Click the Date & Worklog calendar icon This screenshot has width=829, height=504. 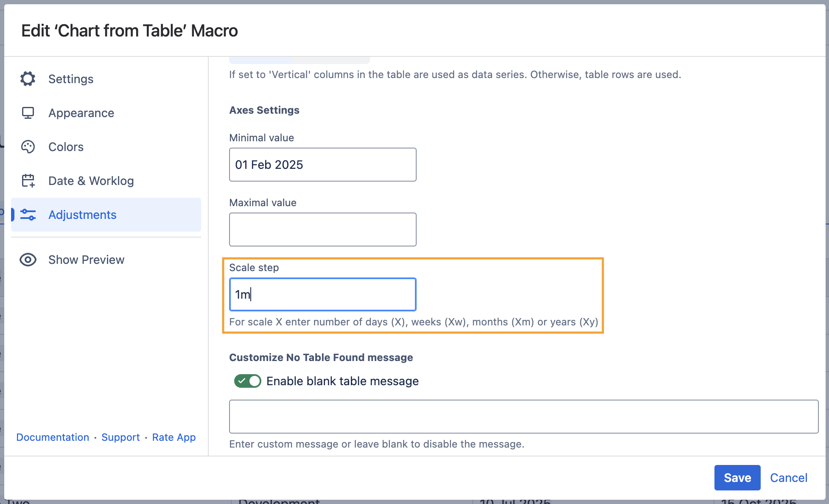[x=28, y=181]
